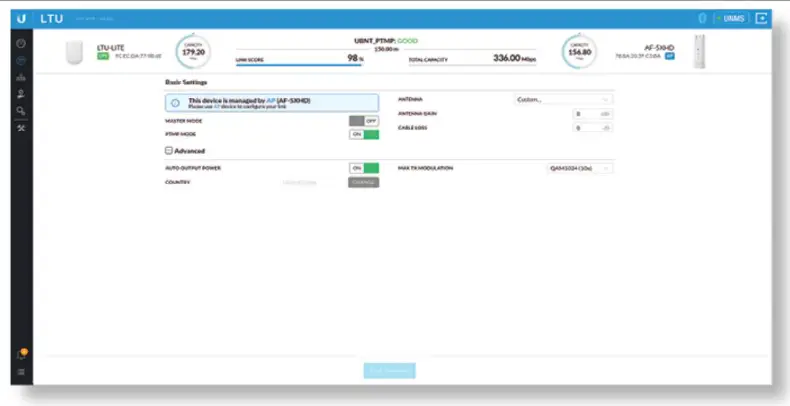Click the Ubiquiti logo in the header
The width and height of the screenshot is (790, 406).
pos(21,19)
